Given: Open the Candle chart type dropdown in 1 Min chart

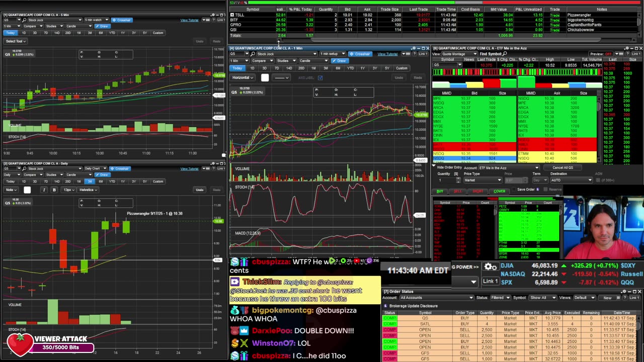Looking at the screenshot, I should pos(314,61).
